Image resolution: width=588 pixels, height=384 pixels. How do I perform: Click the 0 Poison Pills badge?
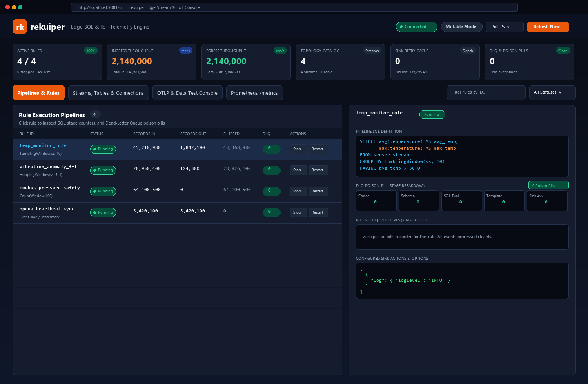point(548,185)
